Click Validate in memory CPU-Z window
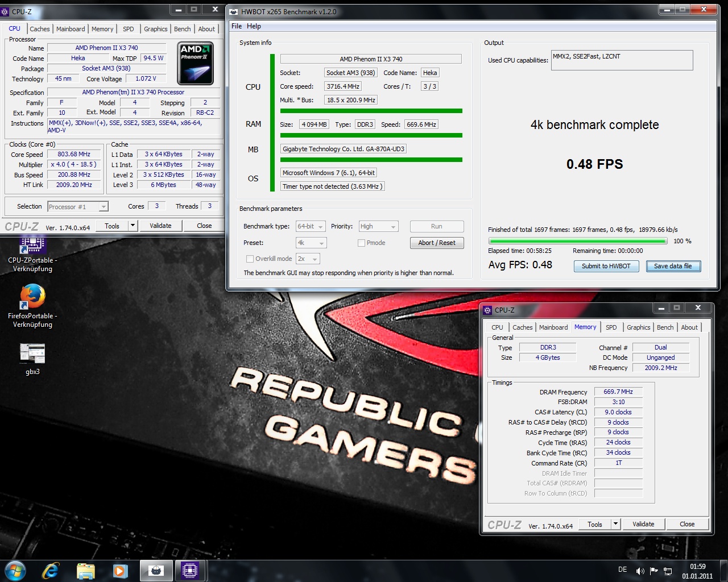 click(x=643, y=524)
